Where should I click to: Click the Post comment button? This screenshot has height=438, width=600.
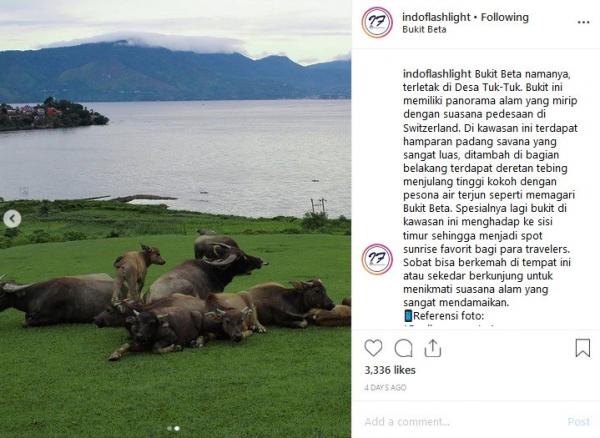(579, 422)
